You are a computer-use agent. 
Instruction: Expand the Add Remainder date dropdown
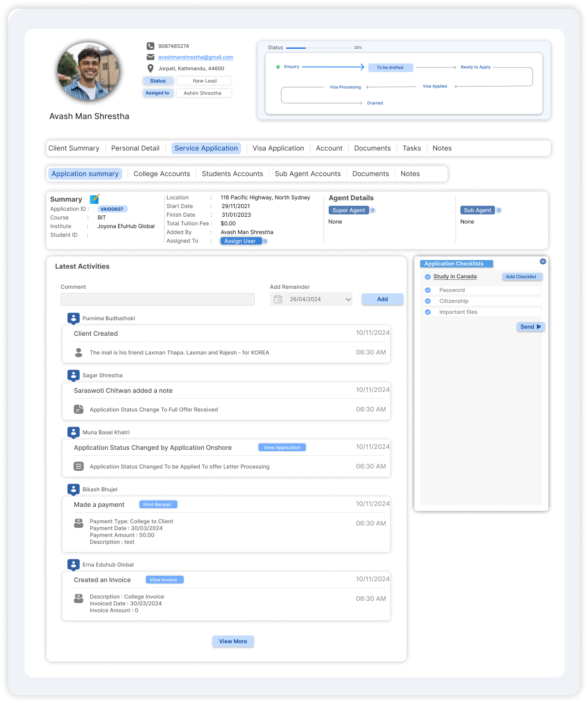(x=348, y=299)
